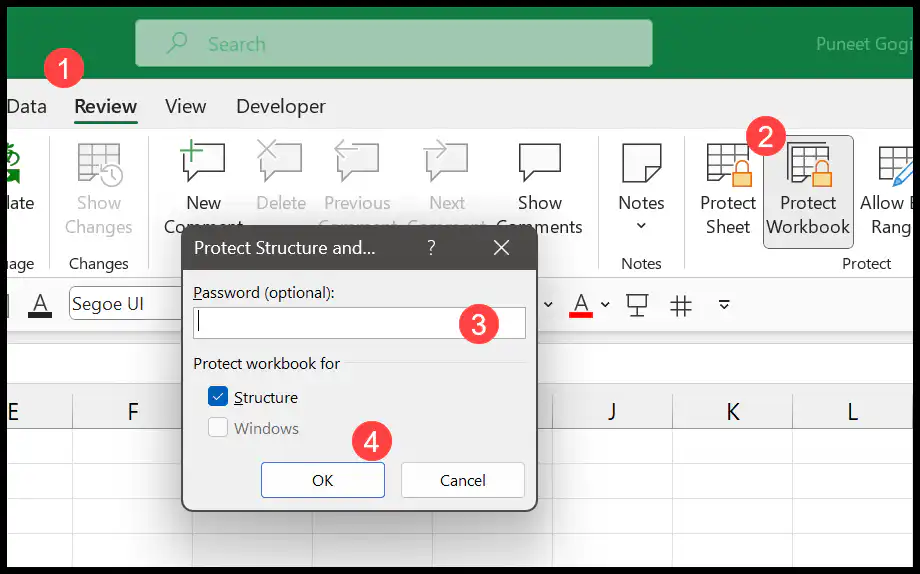Click the gridlines hash icon
The height and width of the screenshot is (574, 920).
pos(681,305)
